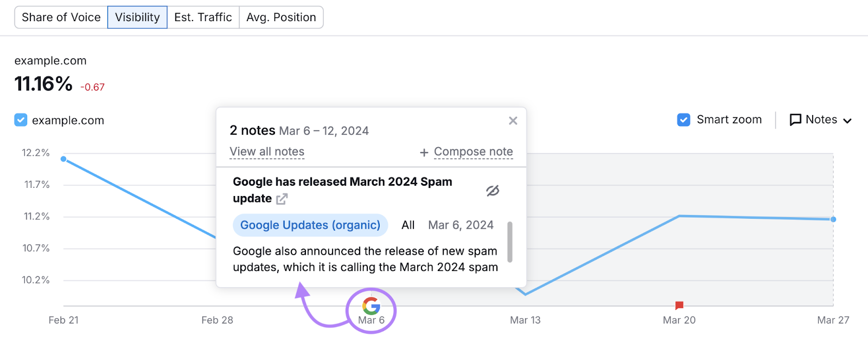Image resolution: width=868 pixels, height=341 pixels.
Task: Open the note's external link icon
Action: click(x=280, y=199)
